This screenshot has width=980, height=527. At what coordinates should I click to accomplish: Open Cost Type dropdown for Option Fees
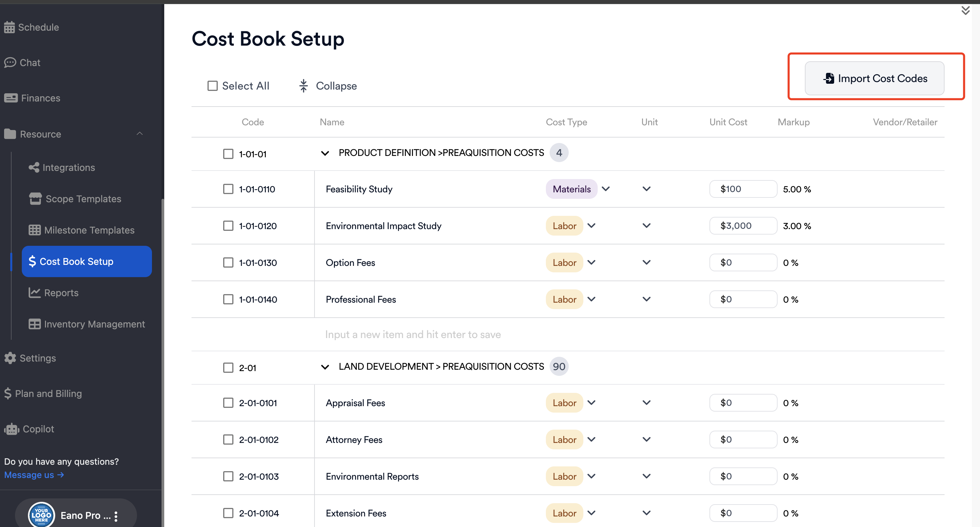591,262
